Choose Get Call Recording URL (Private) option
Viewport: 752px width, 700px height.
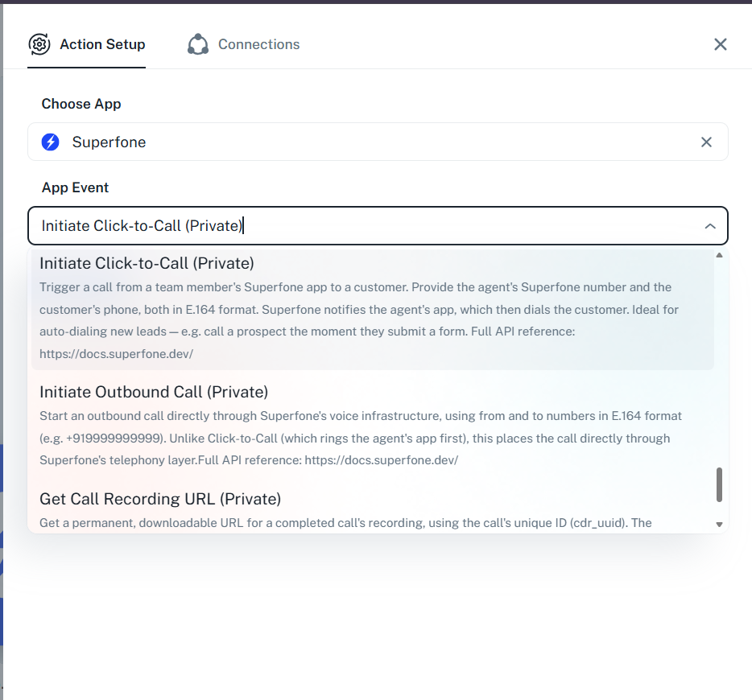click(373, 511)
